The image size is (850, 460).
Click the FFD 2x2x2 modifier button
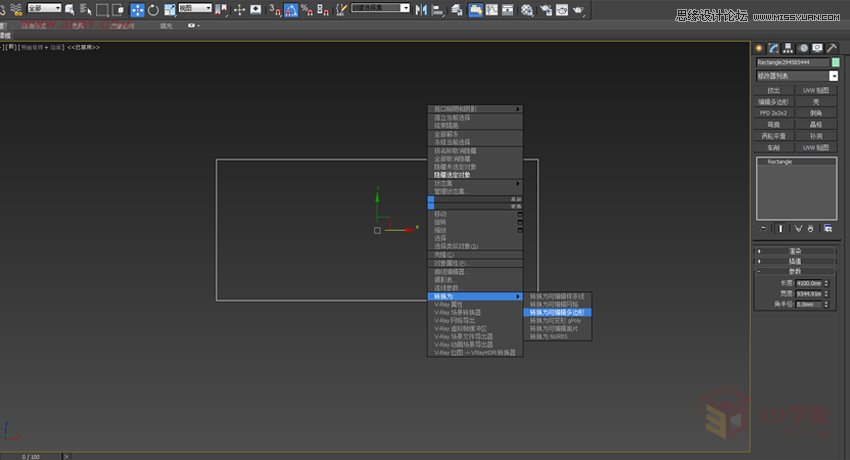click(x=774, y=113)
